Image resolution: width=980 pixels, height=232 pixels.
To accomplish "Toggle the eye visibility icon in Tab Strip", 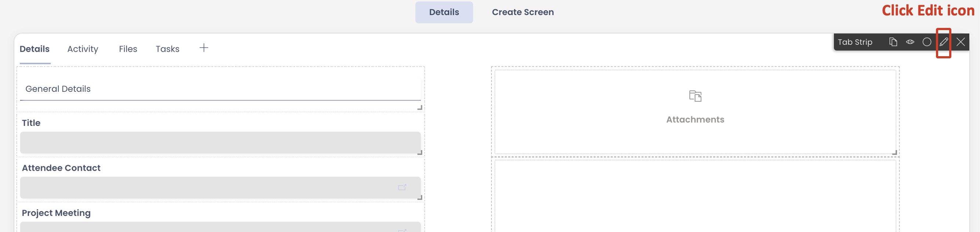I will [x=910, y=42].
